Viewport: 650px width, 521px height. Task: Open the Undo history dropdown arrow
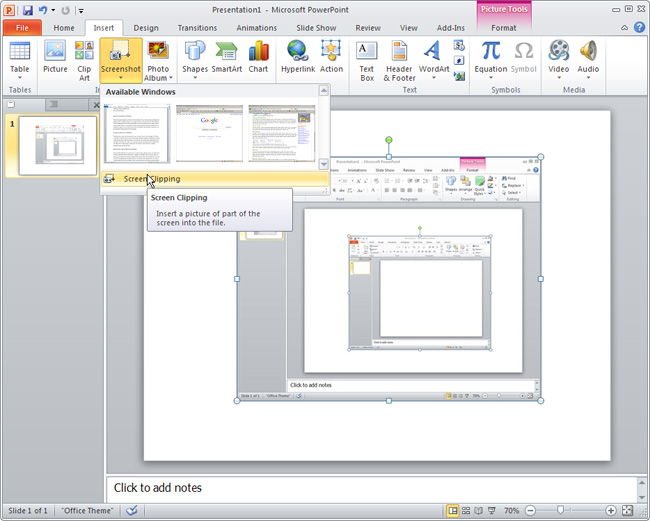[x=53, y=10]
